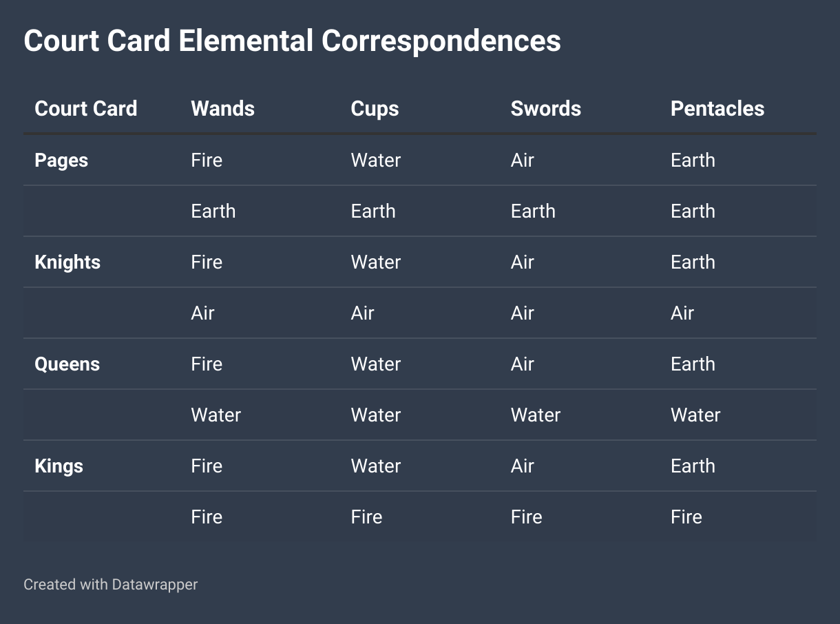The height and width of the screenshot is (624, 840).
Task: Select the Swords column header
Action: click(545, 109)
